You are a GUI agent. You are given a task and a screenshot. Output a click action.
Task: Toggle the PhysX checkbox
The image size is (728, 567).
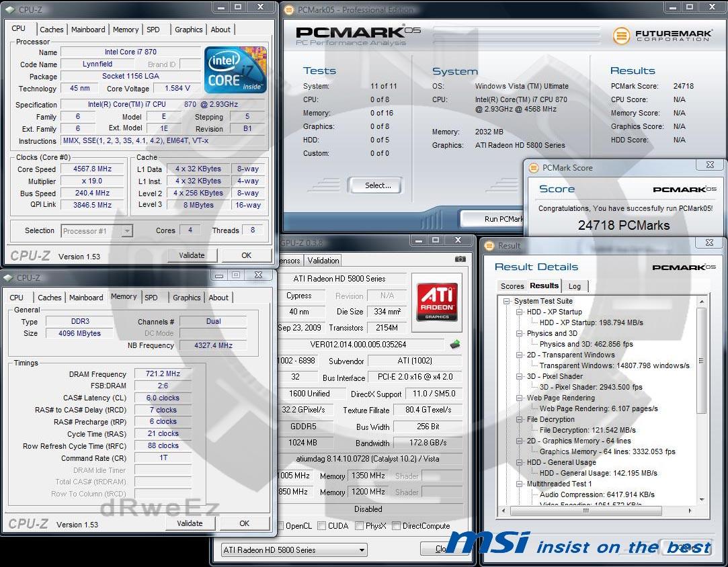pos(359,526)
